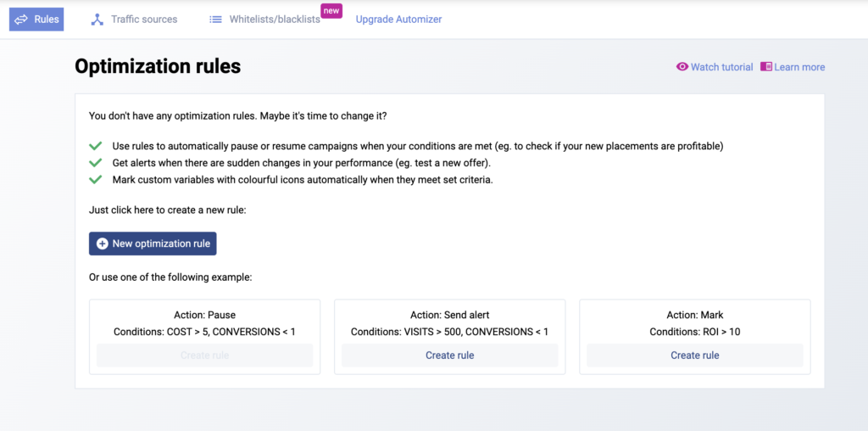Click the plus icon on New optimization rule
The image size is (868, 431).
pos(103,243)
